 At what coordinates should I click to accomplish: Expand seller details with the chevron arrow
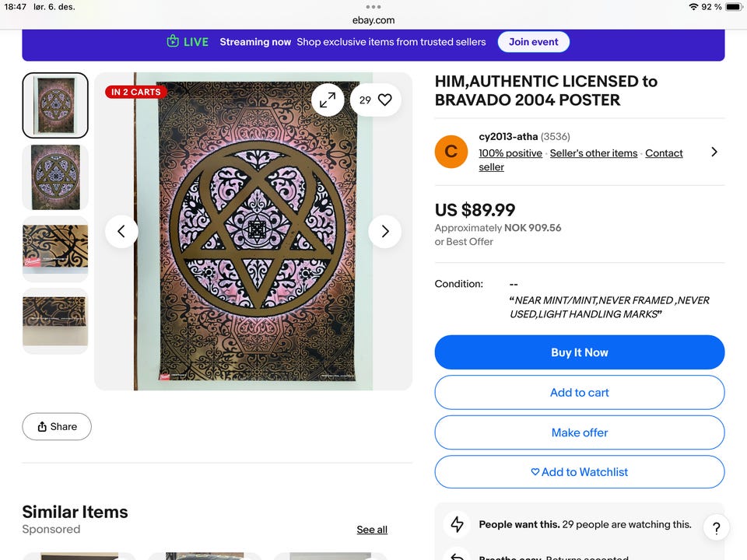tap(714, 152)
